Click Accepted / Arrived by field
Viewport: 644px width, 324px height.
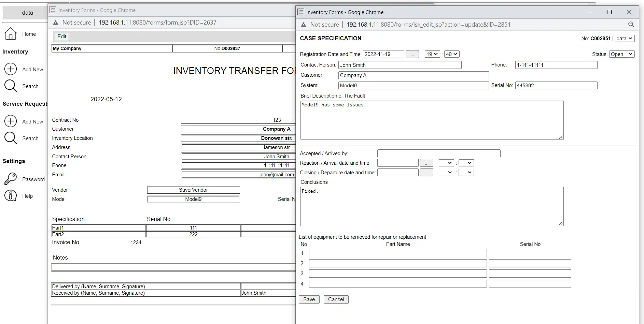439,153
